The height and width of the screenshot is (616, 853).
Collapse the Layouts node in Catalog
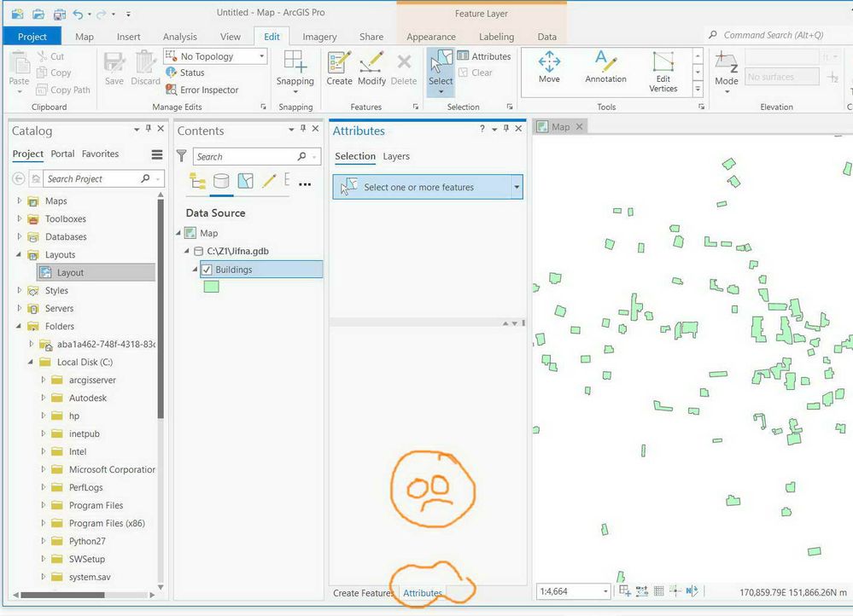(x=19, y=254)
